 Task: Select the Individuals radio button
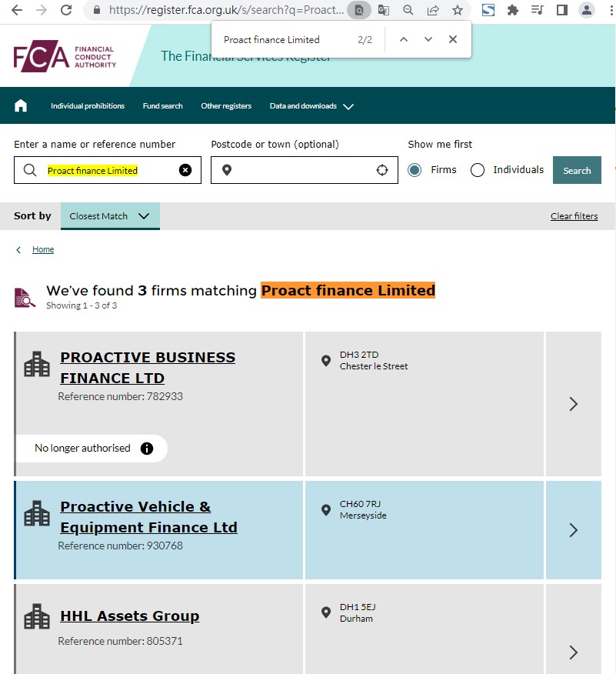tap(478, 170)
